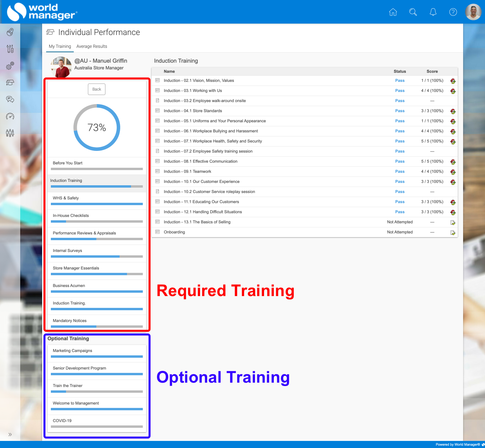Select the WHS & Safety category

click(x=97, y=201)
